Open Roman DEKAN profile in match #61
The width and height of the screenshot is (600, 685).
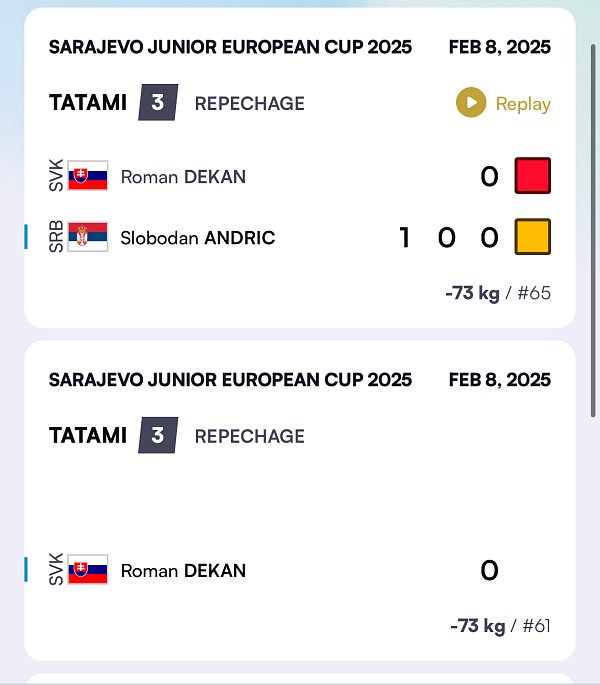183,571
